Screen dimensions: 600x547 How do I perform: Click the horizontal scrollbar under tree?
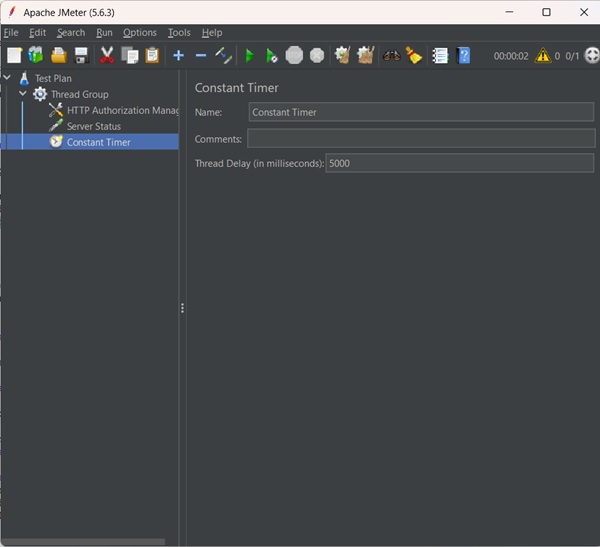[x=83, y=542]
